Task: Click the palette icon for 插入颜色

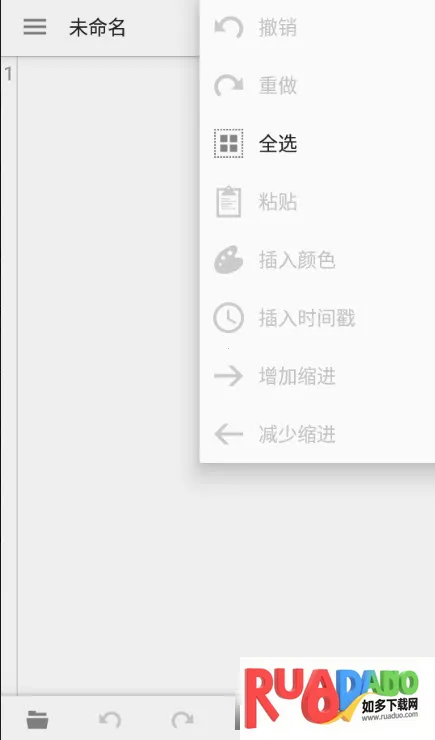Action: [x=229, y=260]
